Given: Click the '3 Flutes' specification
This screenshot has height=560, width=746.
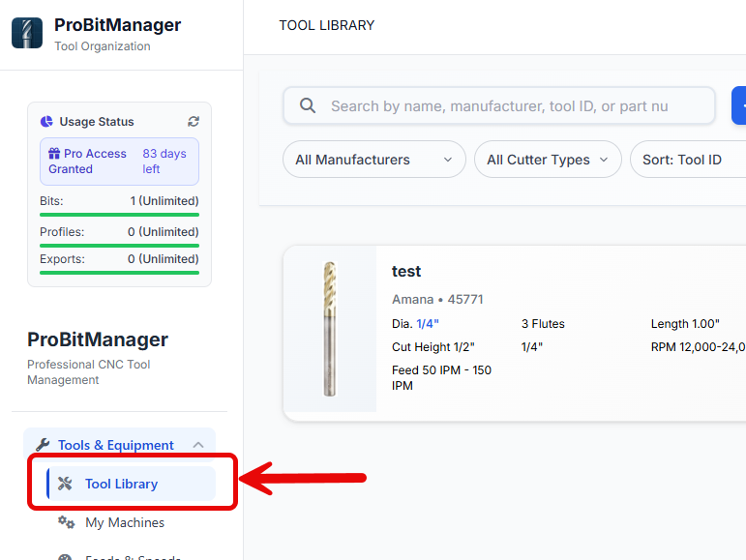Looking at the screenshot, I should (x=543, y=324).
